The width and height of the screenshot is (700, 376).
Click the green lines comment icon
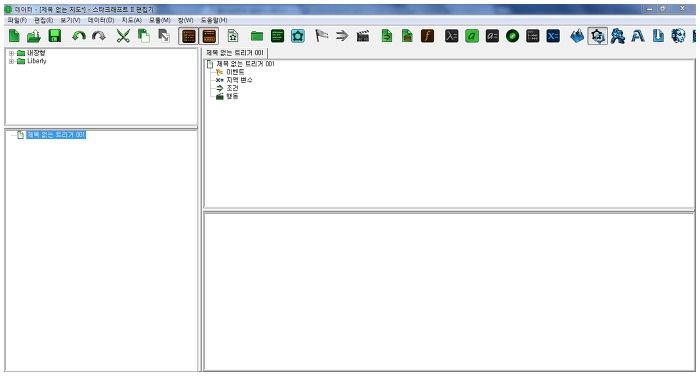(277, 36)
